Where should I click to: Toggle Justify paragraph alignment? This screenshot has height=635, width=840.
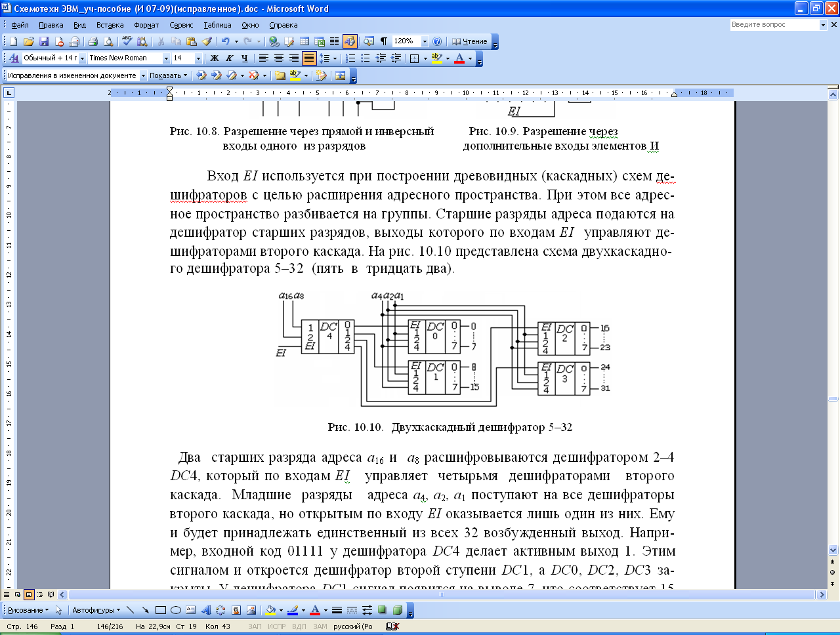[x=309, y=58]
